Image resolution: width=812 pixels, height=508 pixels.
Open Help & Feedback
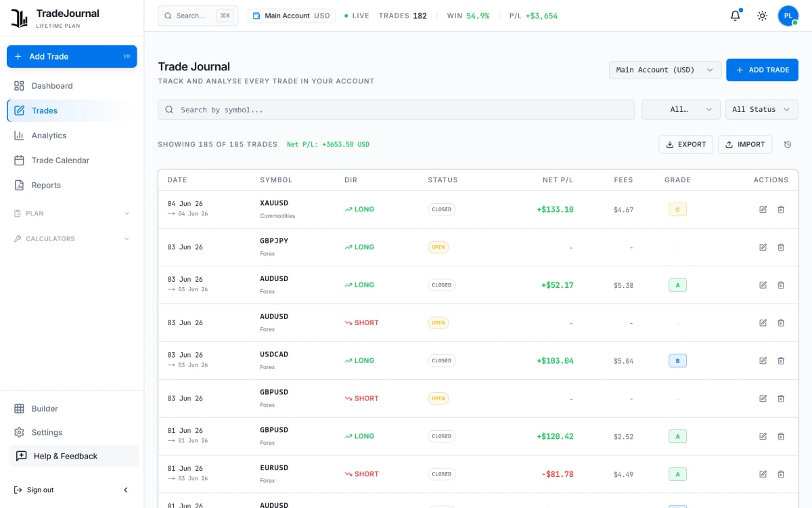click(x=74, y=456)
